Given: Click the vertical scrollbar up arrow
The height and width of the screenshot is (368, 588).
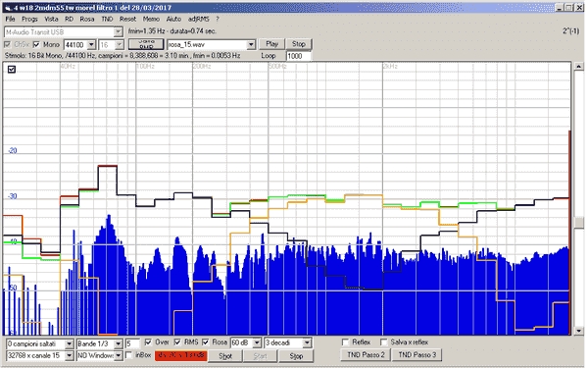Looking at the screenshot, I should pyautogui.click(x=579, y=67).
